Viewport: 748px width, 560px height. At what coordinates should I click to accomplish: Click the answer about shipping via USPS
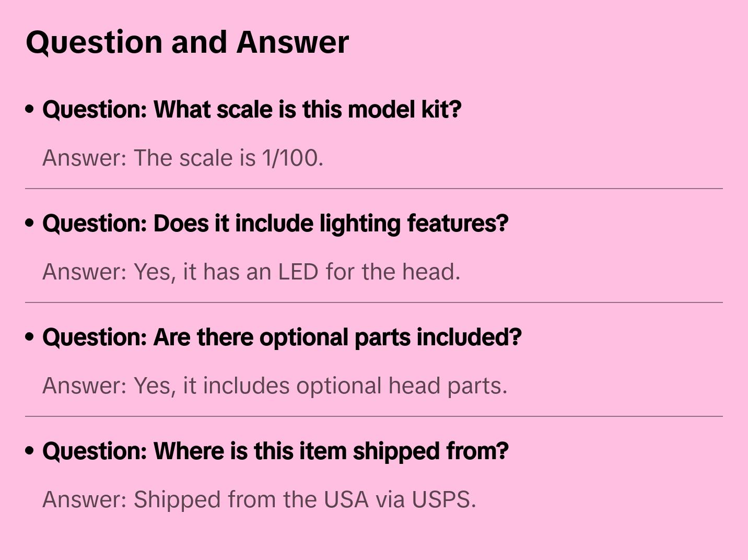pyautogui.click(x=259, y=500)
